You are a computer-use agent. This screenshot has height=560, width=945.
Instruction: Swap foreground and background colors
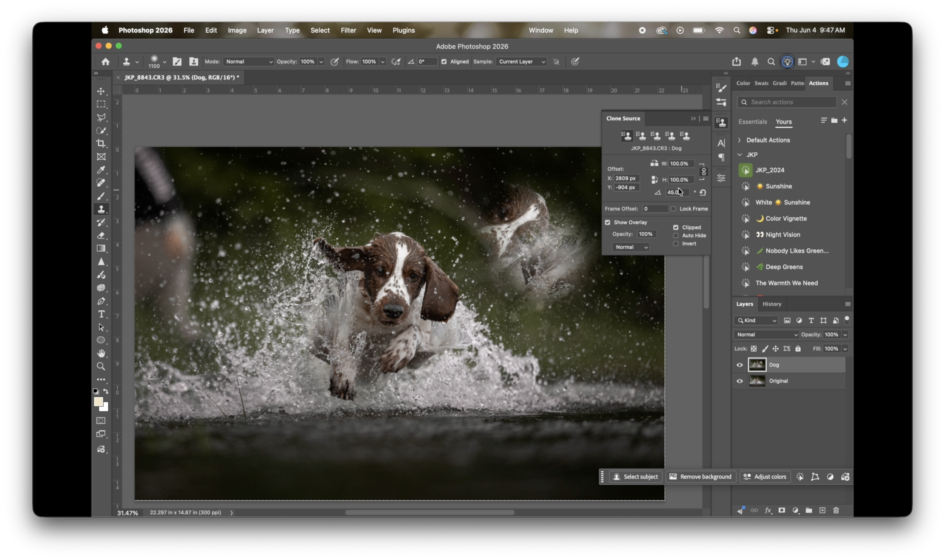pos(106,391)
